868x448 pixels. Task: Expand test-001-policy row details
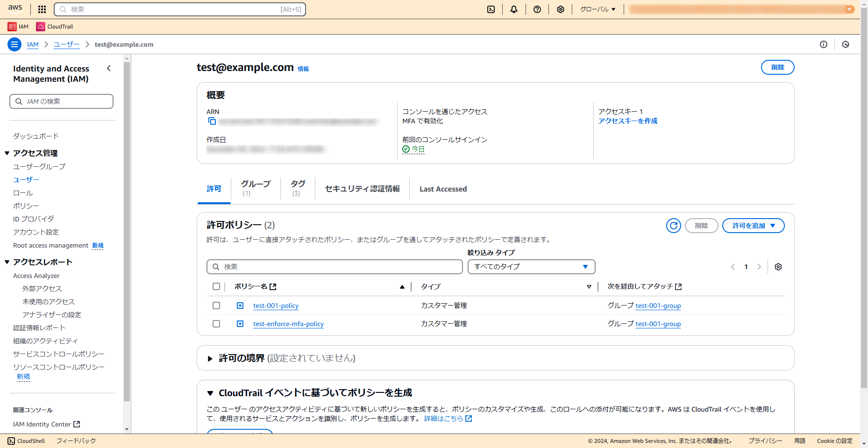pyautogui.click(x=240, y=306)
